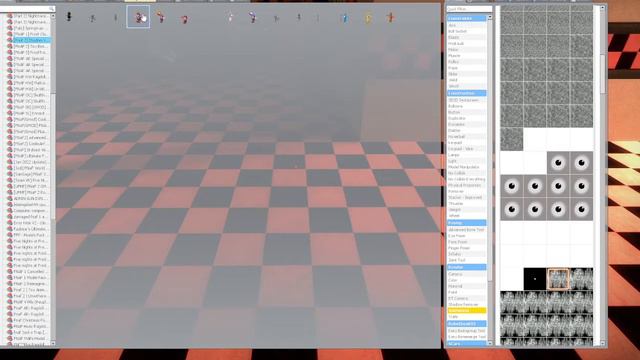Select the Pulley tool
The height and width of the screenshot is (360, 640).
pyautogui.click(x=467, y=62)
